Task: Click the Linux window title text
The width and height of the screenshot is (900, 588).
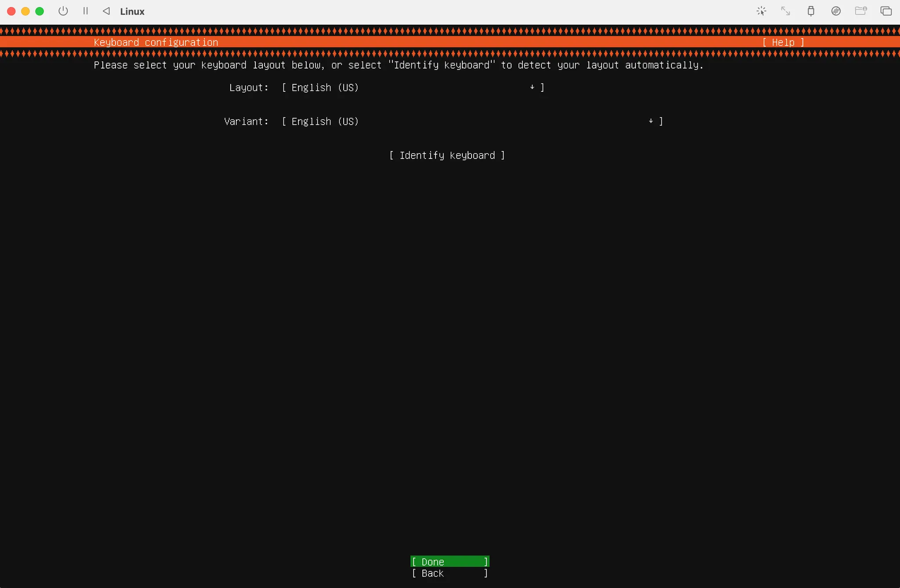Action: click(x=132, y=11)
